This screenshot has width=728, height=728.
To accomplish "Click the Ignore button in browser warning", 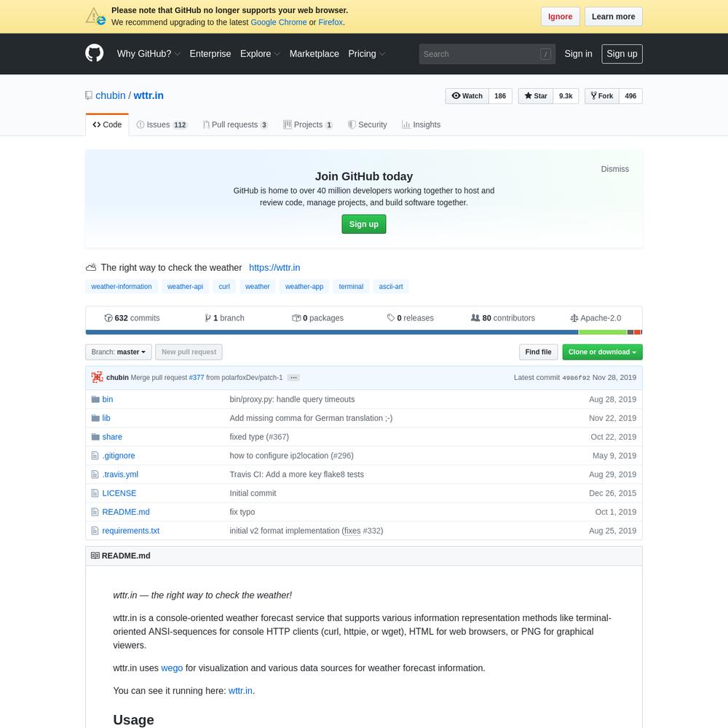I will pos(561,17).
